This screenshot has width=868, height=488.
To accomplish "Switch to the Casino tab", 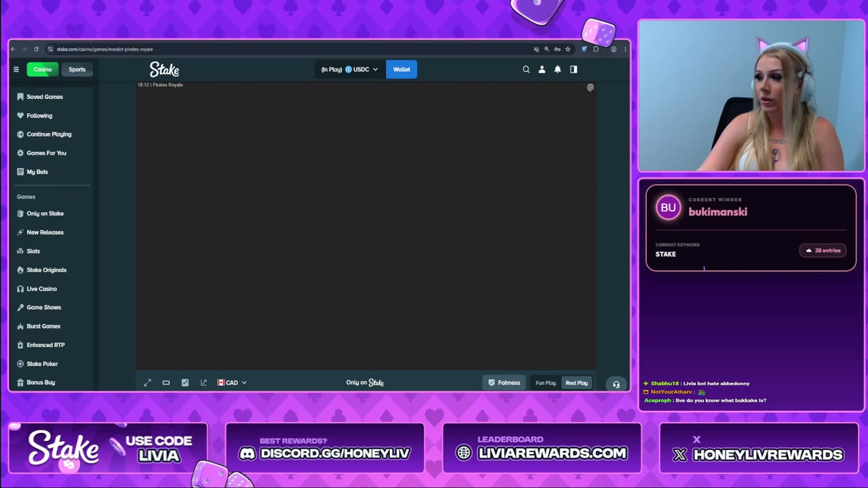I will click(x=42, y=69).
